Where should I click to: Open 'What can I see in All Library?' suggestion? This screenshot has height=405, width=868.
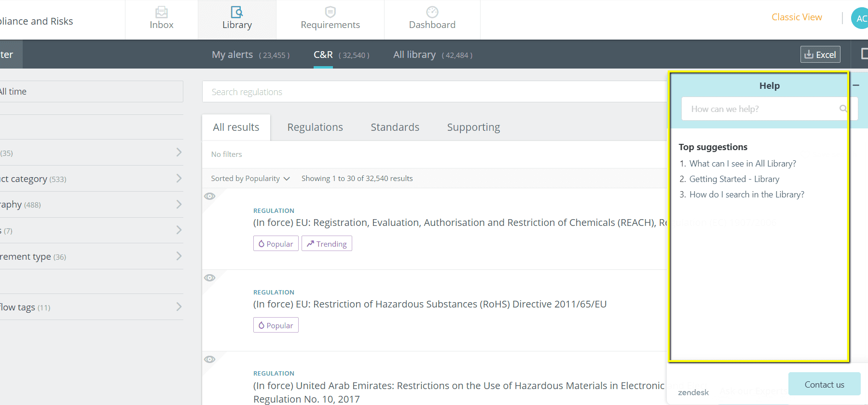(743, 164)
